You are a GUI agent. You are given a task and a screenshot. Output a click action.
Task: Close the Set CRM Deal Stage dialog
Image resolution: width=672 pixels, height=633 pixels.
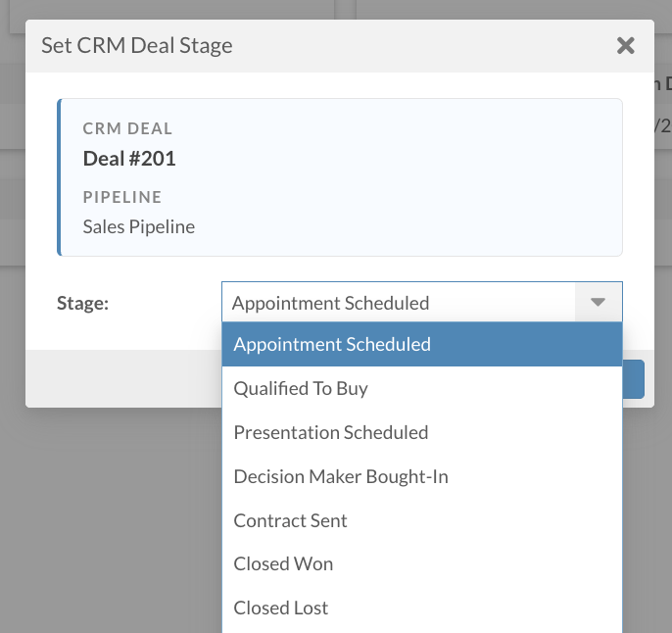[625, 45]
